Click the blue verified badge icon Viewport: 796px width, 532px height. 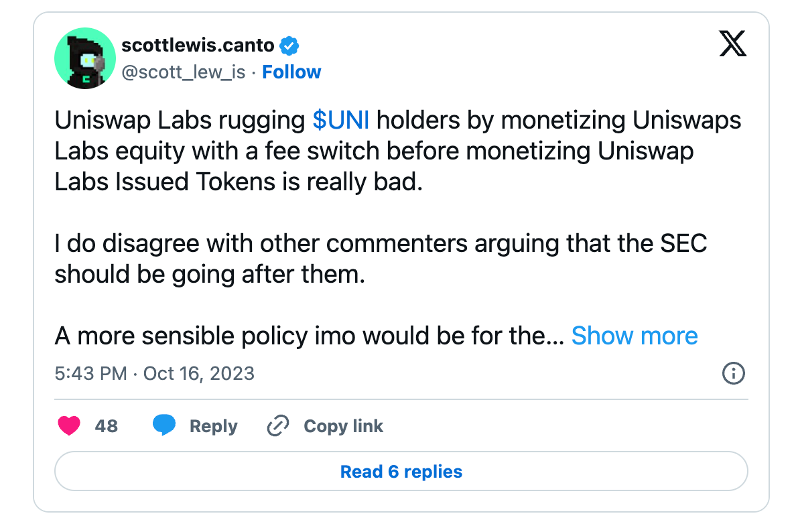(289, 46)
